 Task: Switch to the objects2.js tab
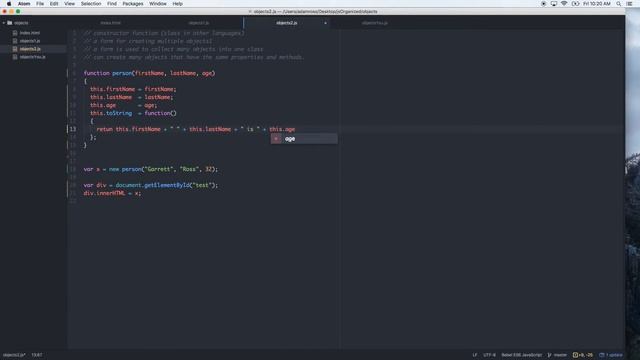[287, 23]
